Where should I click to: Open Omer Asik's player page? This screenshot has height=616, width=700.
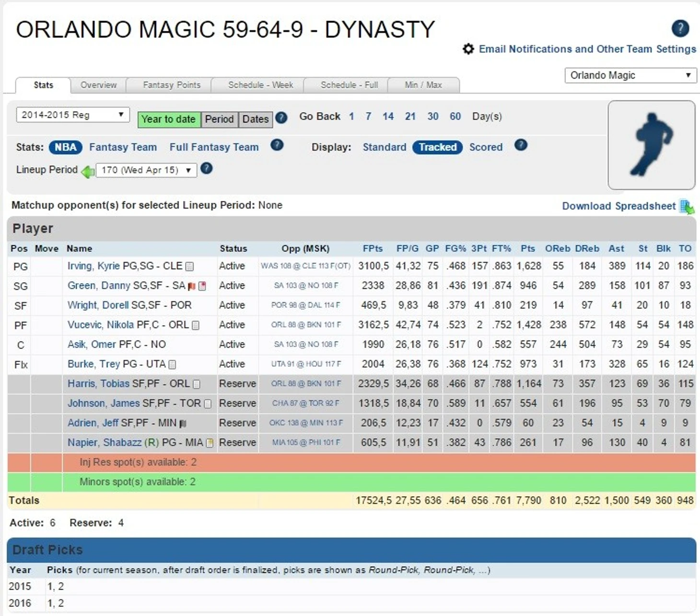coord(92,345)
